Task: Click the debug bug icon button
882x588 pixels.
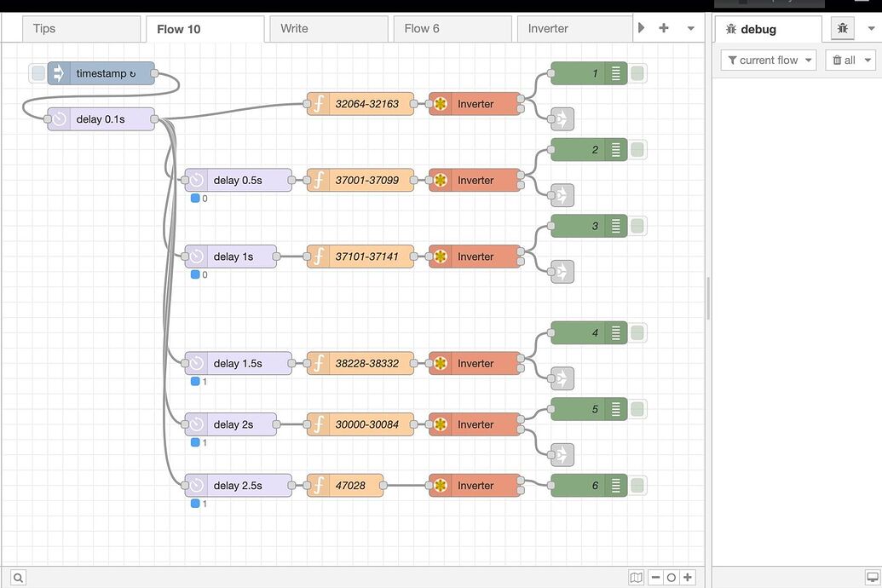Action: pos(842,28)
